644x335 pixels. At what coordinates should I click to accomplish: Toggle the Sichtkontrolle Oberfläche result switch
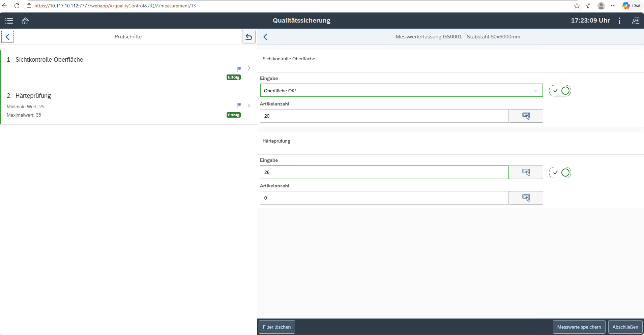560,91
